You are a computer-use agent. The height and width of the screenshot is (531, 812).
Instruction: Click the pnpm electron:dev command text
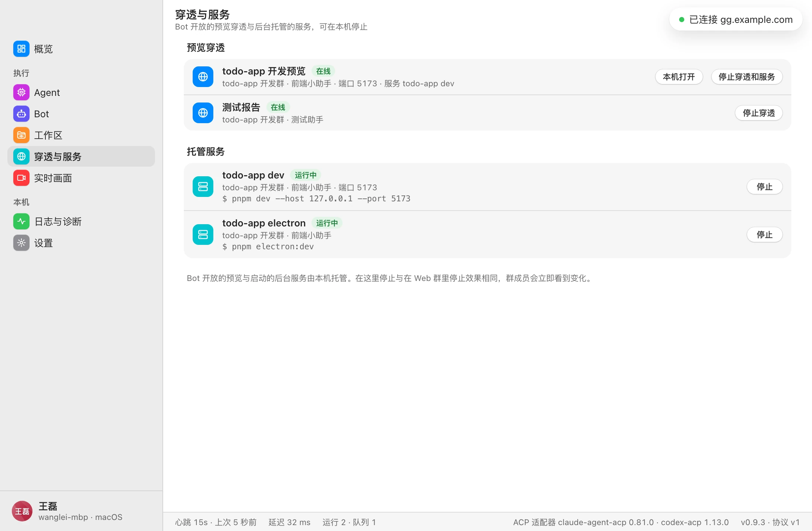(268, 247)
